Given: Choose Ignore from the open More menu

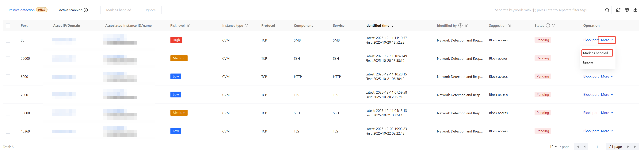Looking at the screenshot, I should click(588, 62).
